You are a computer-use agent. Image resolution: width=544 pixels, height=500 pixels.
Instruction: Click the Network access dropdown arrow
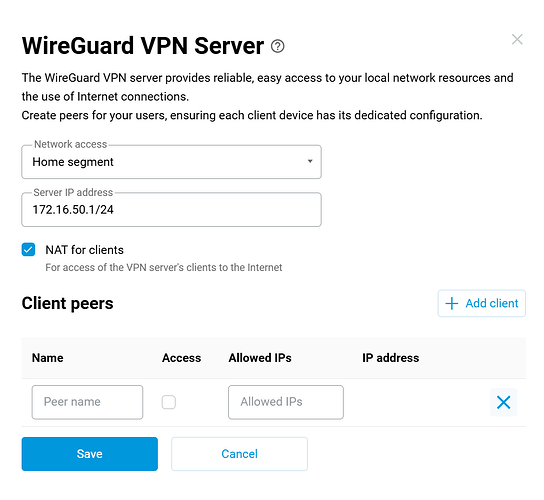pyautogui.click(x=310, y=161)
